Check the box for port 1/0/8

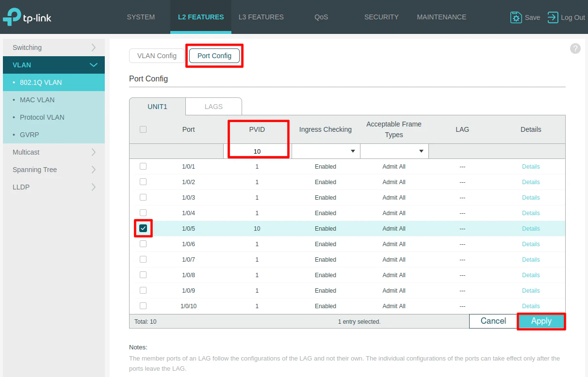143,275
